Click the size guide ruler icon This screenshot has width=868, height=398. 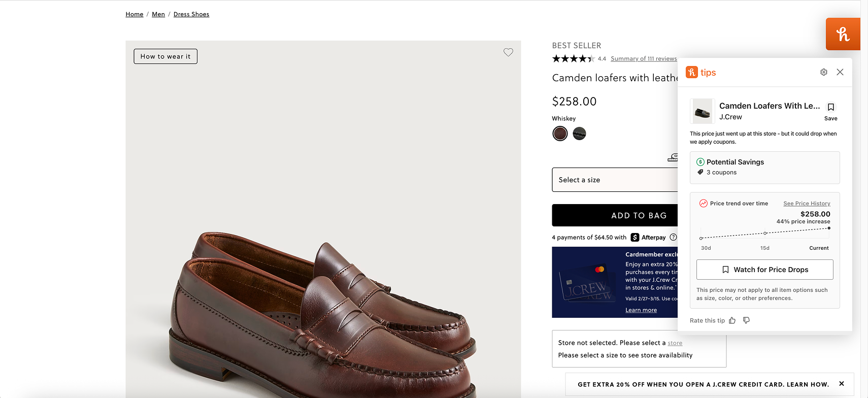click(673, 158)
